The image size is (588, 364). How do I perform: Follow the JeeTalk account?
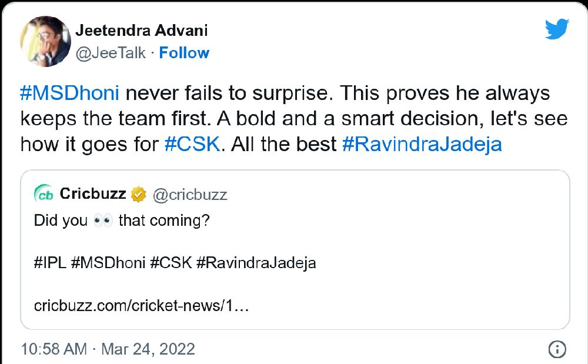click(x=184, y=53)
